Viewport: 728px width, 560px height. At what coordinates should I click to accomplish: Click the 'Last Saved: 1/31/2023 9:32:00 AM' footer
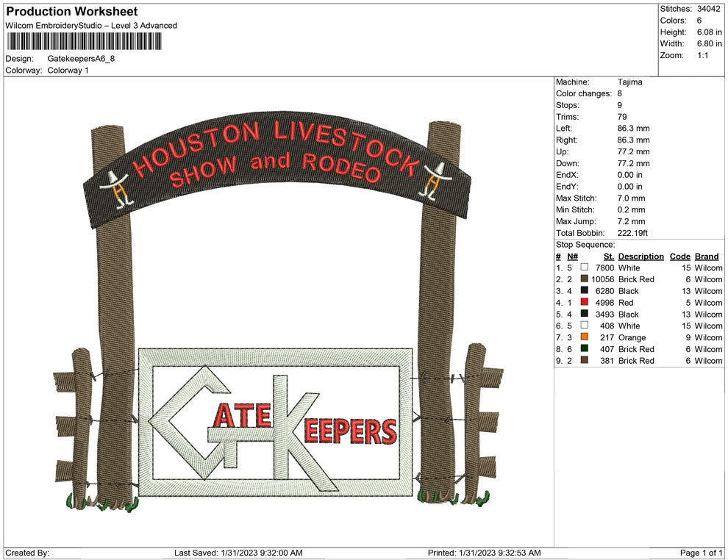point(239,553)
